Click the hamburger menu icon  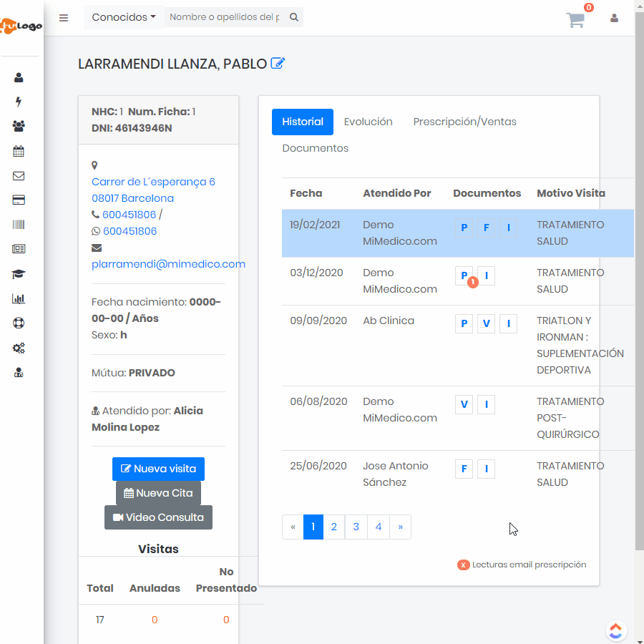[x=64, y=18]
